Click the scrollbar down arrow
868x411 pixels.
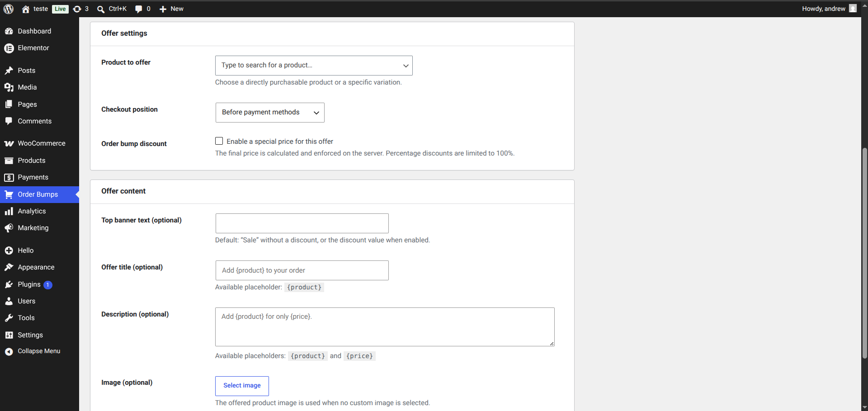pos(864,407)
